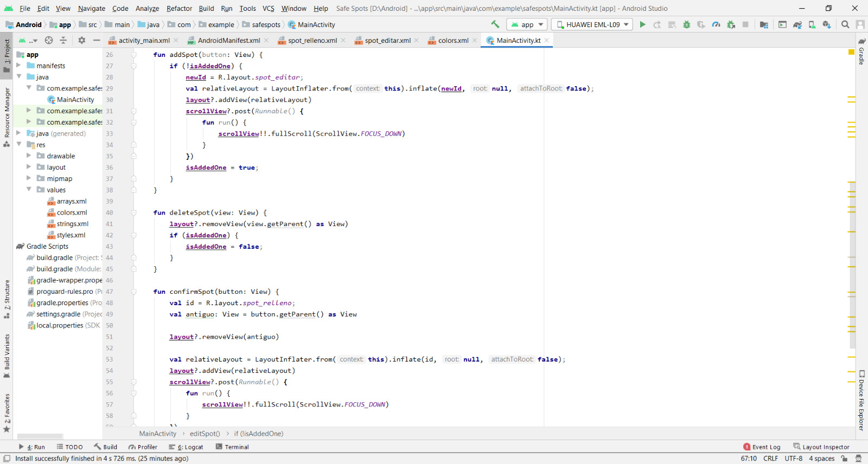Click Apply Changes and Restart Activity icon
The width and height of the screenshot is (868, 464).
pos(657,24)
